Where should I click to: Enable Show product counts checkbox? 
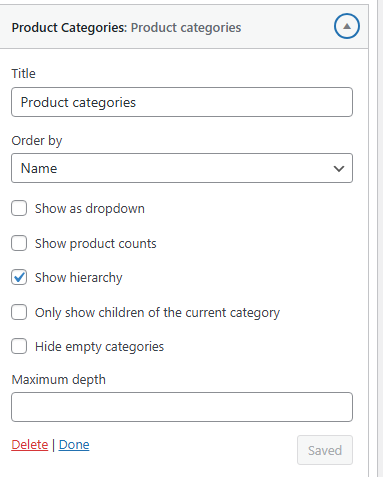coord(19,243)
